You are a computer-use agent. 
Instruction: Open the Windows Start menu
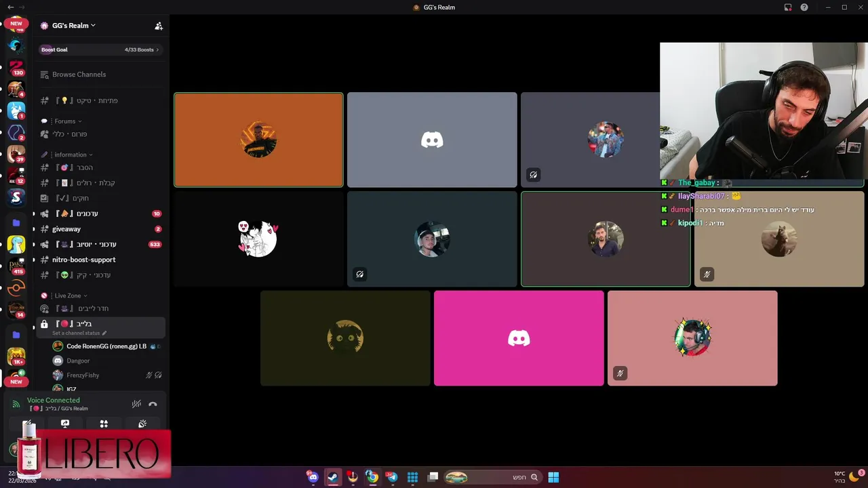[x=553, y=477]
